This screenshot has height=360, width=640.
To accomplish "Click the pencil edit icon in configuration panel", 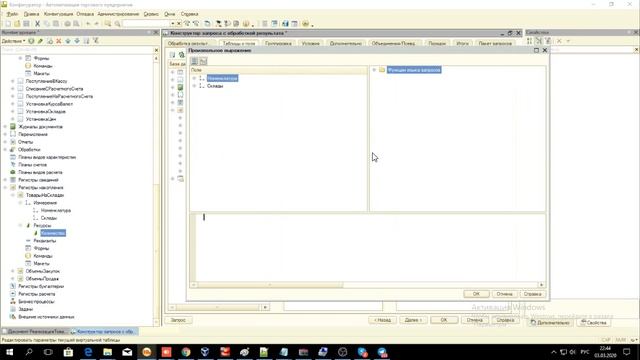I will (40, 41).
